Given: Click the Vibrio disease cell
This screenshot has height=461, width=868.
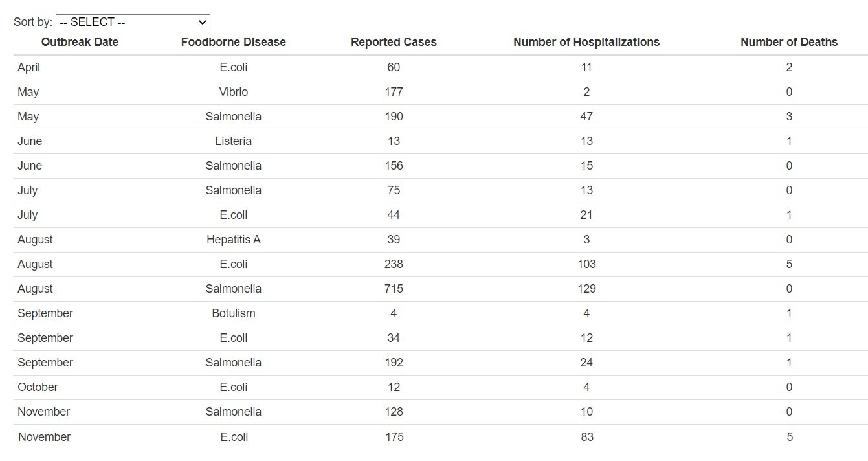Looking at the screenshot, I should pos(233,92).
